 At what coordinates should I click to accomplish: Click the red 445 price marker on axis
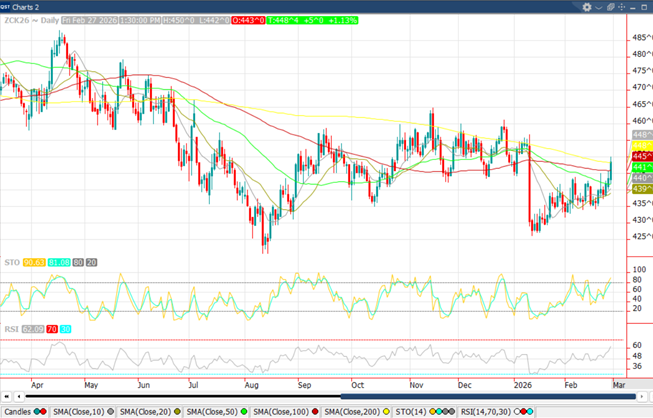coord(640,157)
